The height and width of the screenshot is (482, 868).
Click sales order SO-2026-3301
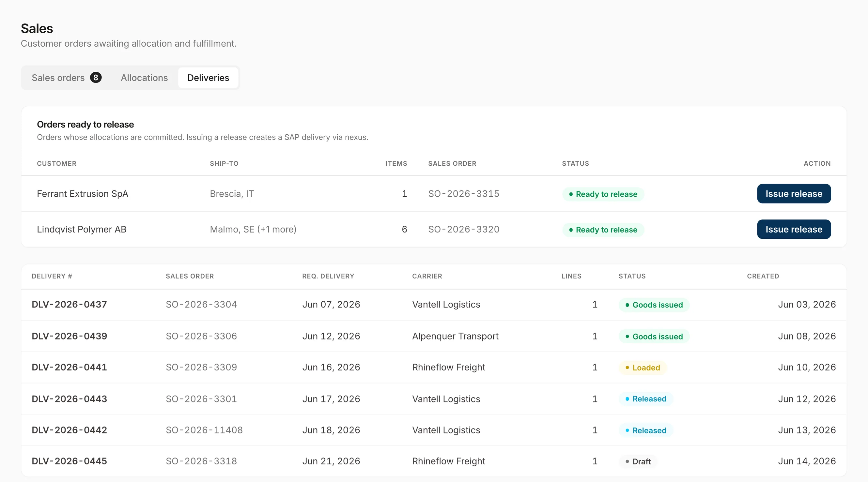coord(201,399)
